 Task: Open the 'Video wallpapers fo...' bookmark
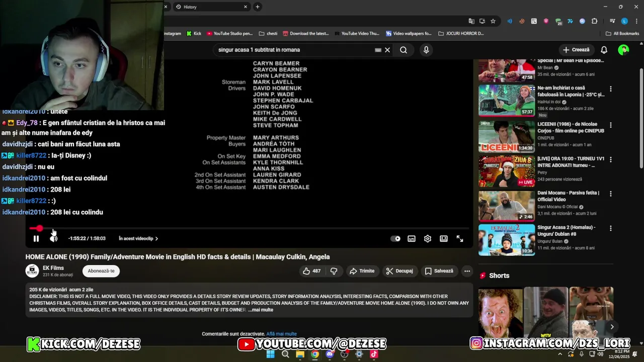pos(409,34)
